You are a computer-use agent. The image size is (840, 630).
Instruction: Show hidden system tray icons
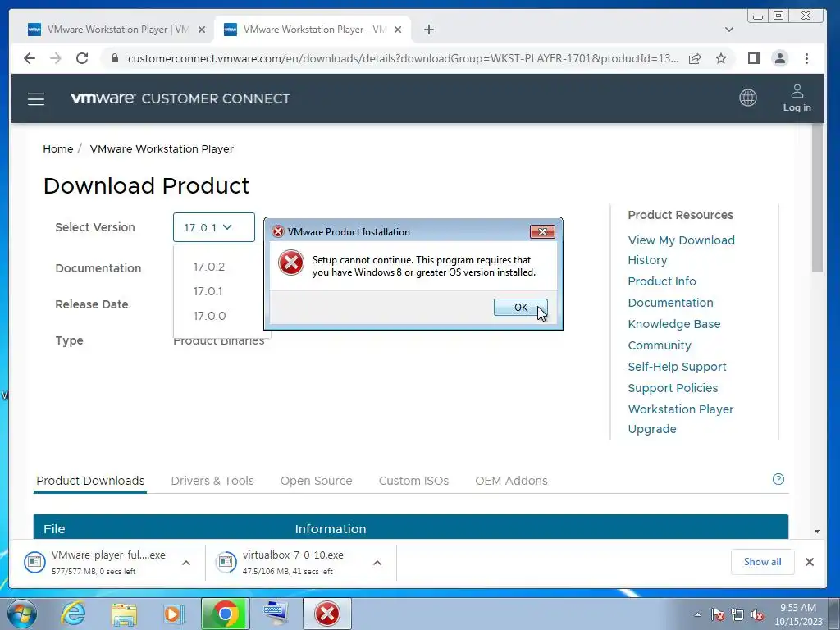coord(697,614)
